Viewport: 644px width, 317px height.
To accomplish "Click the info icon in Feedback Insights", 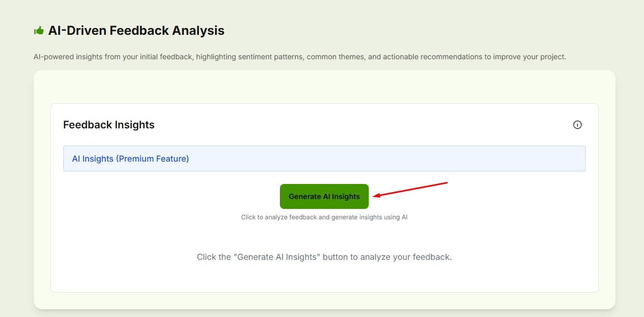I will pyautogui.click(x=577, y=125).
